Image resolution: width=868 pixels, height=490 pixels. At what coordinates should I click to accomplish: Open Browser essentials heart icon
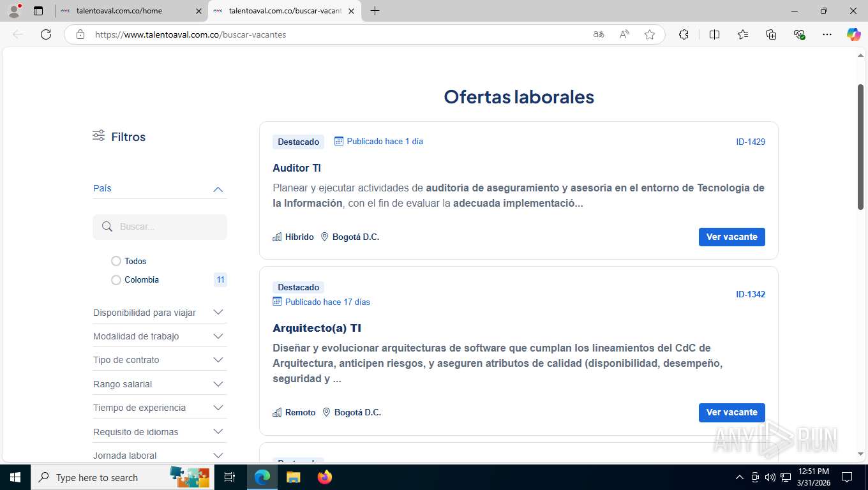tap(799, 34)
